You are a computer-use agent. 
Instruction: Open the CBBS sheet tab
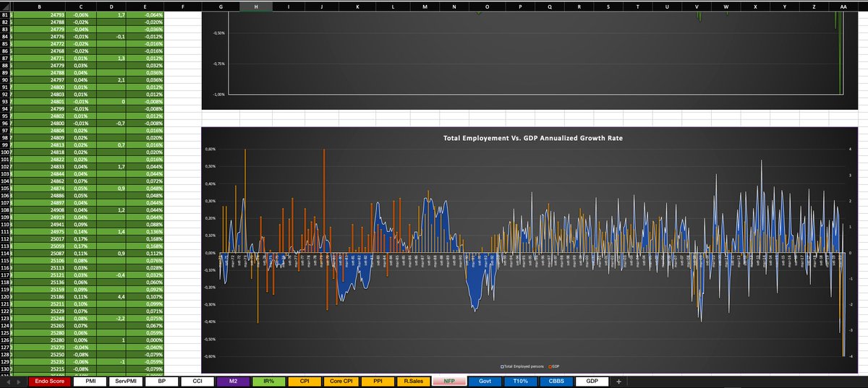pyautogui.click(x=558, y=381)
